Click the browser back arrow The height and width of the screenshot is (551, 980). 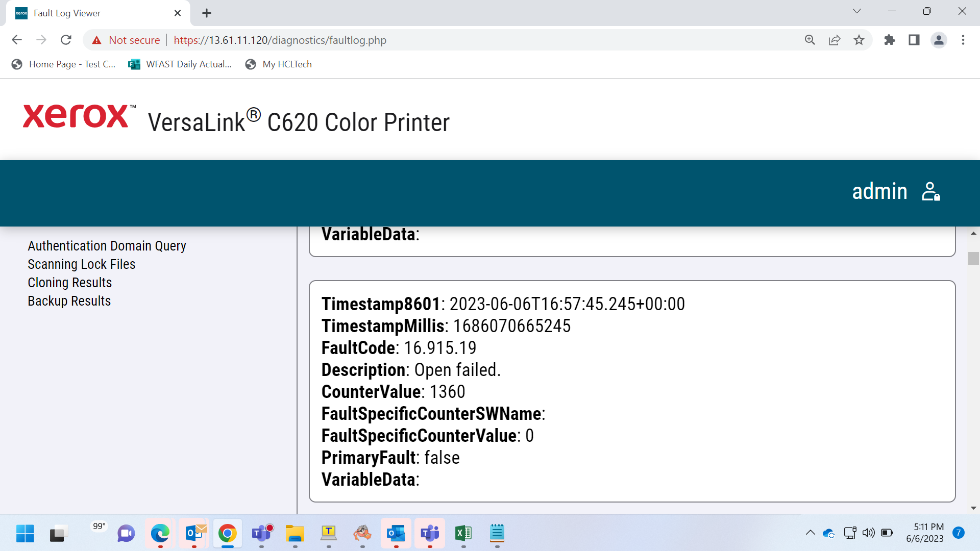17,40
